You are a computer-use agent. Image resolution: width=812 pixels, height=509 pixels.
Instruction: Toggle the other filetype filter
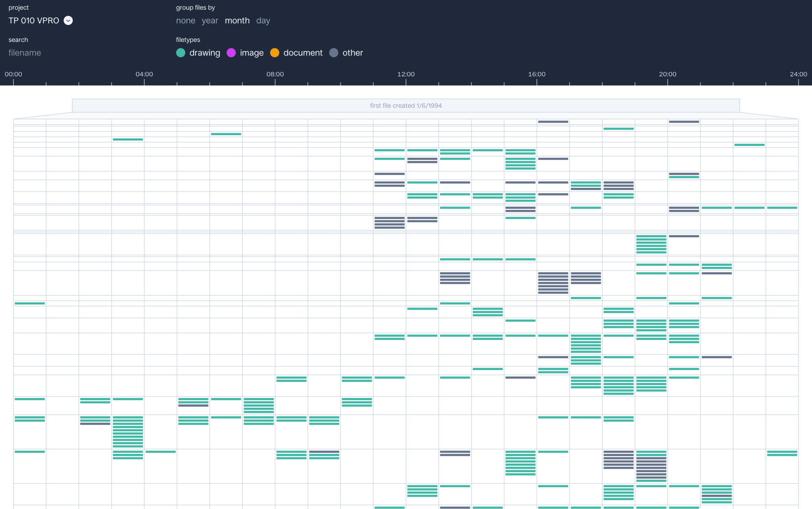tap(352, 53)
